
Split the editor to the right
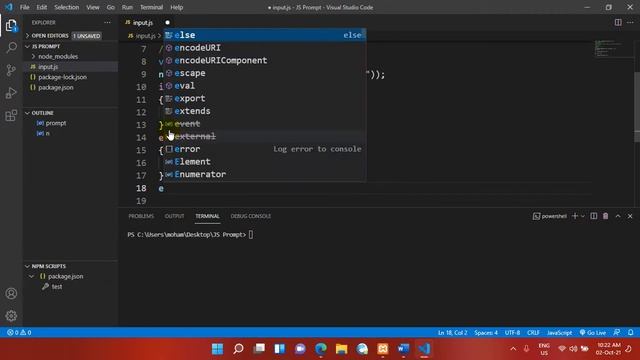click(618, 22)
